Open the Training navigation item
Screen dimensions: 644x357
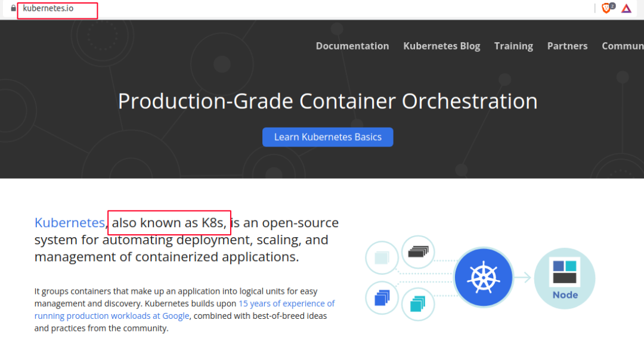513,46
